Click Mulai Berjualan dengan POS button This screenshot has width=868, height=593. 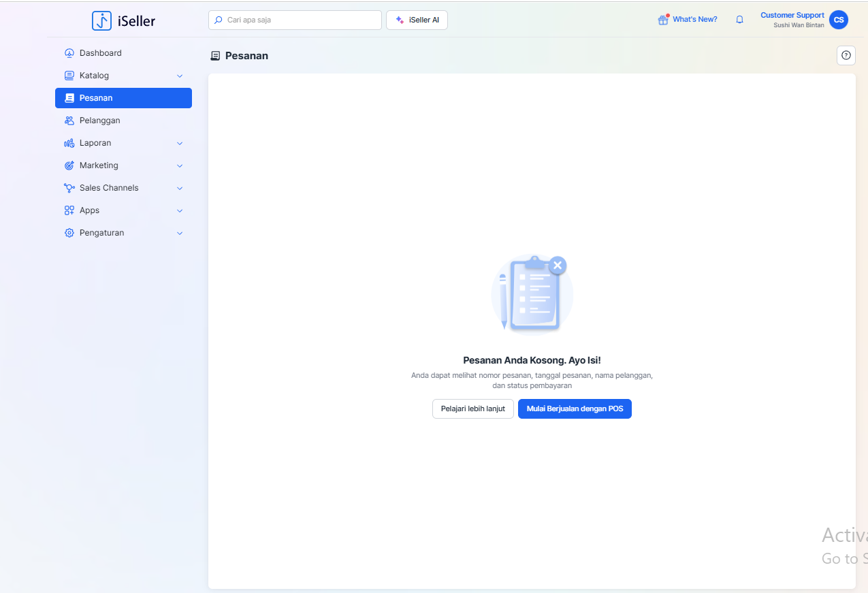click(x=575, y=408)
